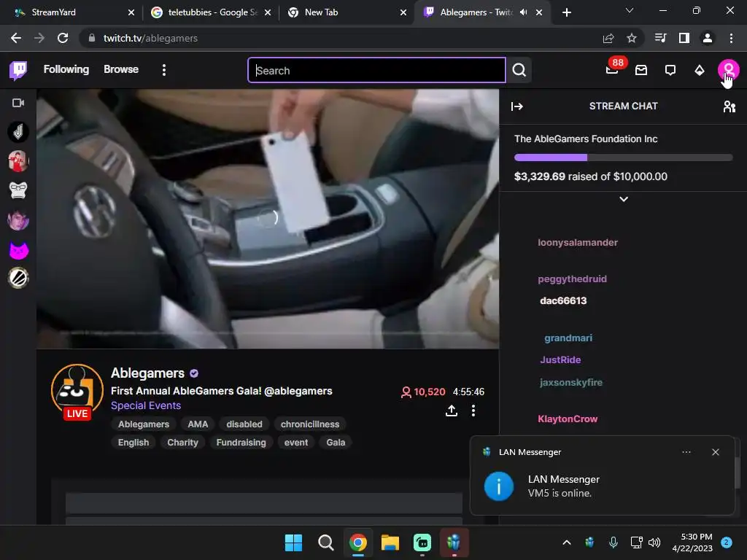The image size is (747, 560).
Task: Switch to the teletubbies Google Search tab
Action: [209, 12]
